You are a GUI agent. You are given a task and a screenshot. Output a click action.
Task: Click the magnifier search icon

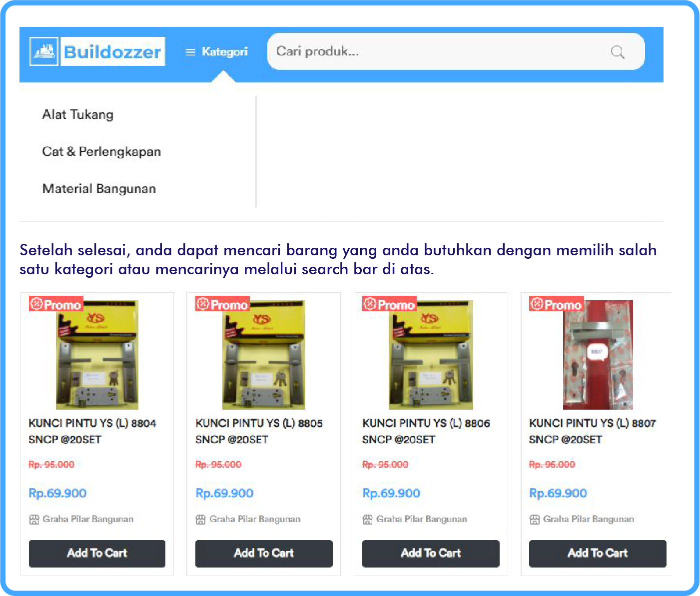618,52
